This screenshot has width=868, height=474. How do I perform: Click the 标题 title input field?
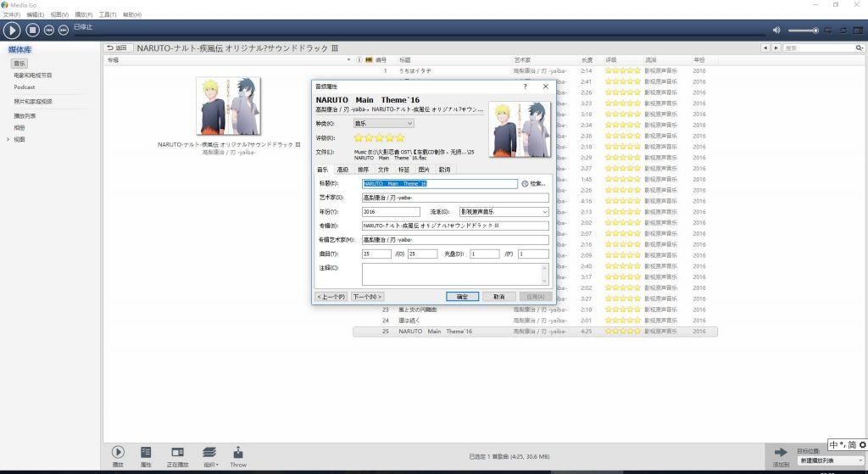(x=440, y=183)
